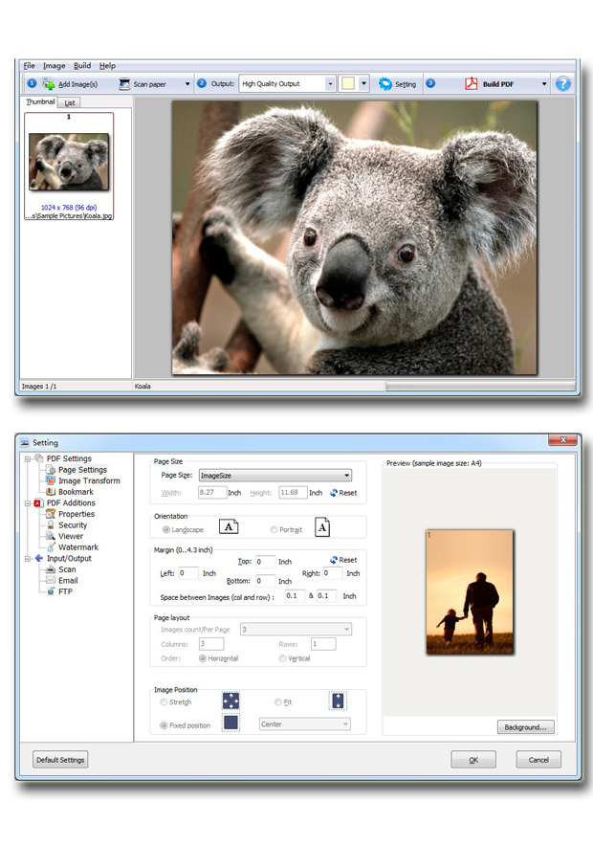
Task: Click the Fixed position square icon
Action: pyautogui.click(x=231, y=723)
